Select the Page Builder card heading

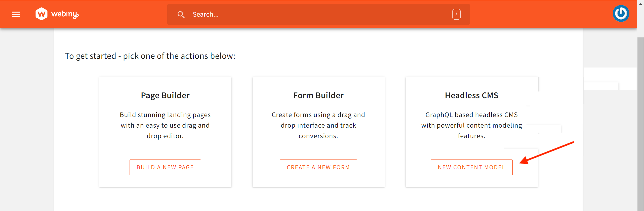click(x=165, y=95)
